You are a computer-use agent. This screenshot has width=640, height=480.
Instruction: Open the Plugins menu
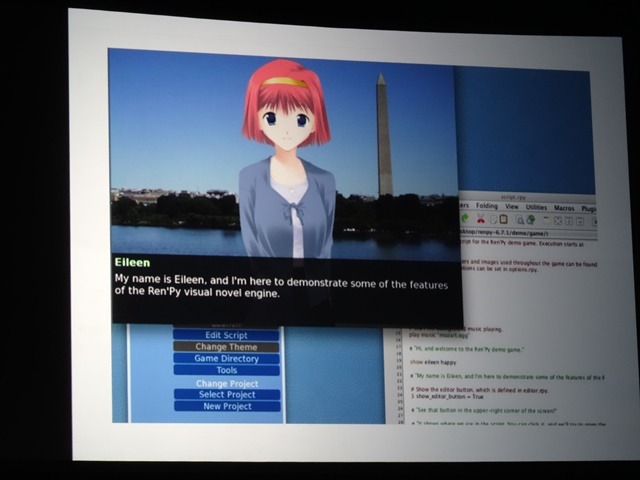(589, 209)
